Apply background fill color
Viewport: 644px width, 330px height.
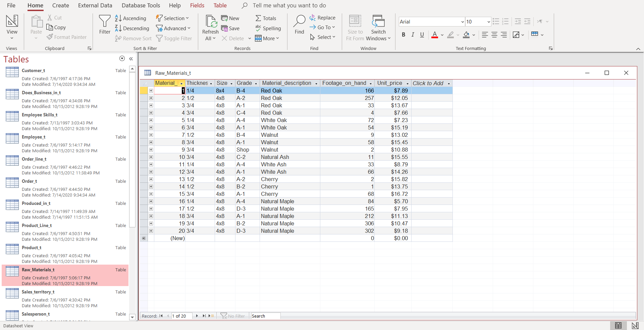[x=466, y=35]
